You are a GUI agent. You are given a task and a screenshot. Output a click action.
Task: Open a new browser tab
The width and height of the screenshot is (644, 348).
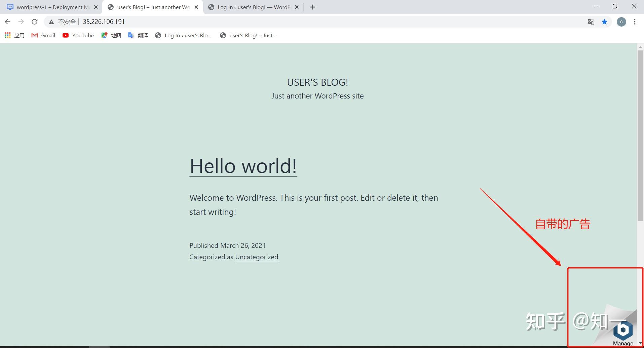(x=313, y=7)
